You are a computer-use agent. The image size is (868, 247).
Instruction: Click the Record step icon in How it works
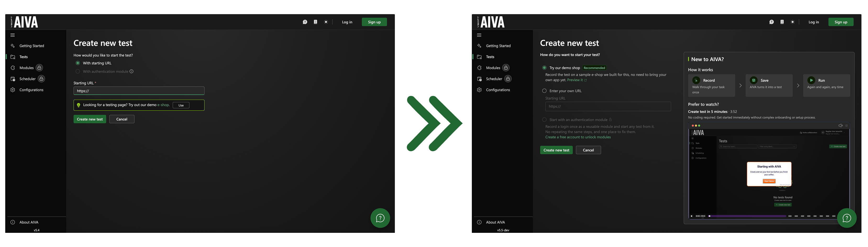point(696,80)
